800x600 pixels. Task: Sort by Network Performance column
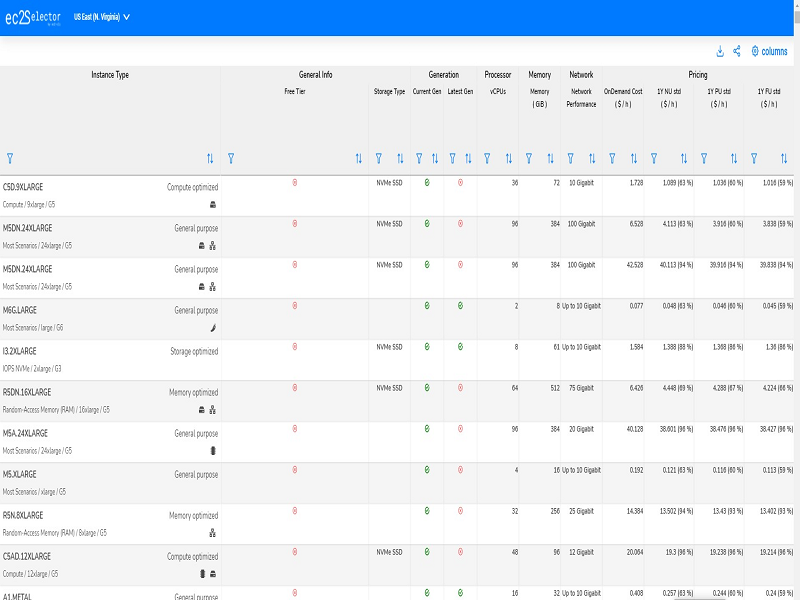(x=592, y=159)
